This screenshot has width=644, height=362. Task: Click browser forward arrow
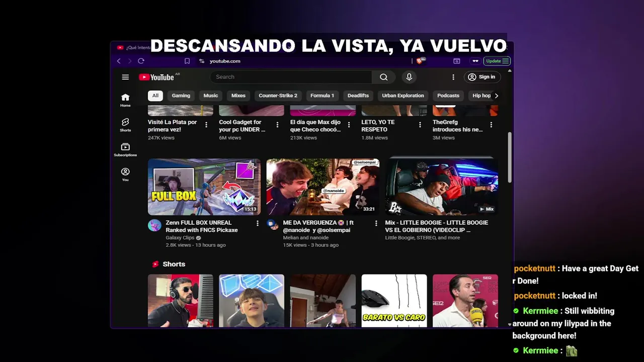click(130, 61)
